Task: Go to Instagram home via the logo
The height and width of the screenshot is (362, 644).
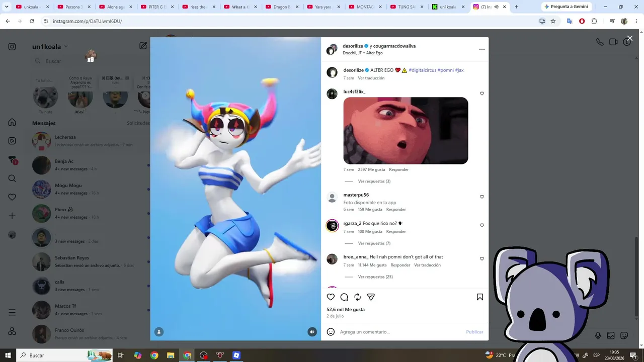Action: tap(12, 47)
